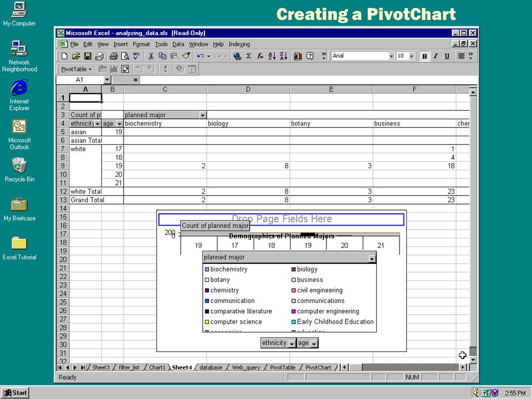Save the workbook with the floppy disk icon
The height and width of the screenshot is (399, 532).
coord(88,57)
